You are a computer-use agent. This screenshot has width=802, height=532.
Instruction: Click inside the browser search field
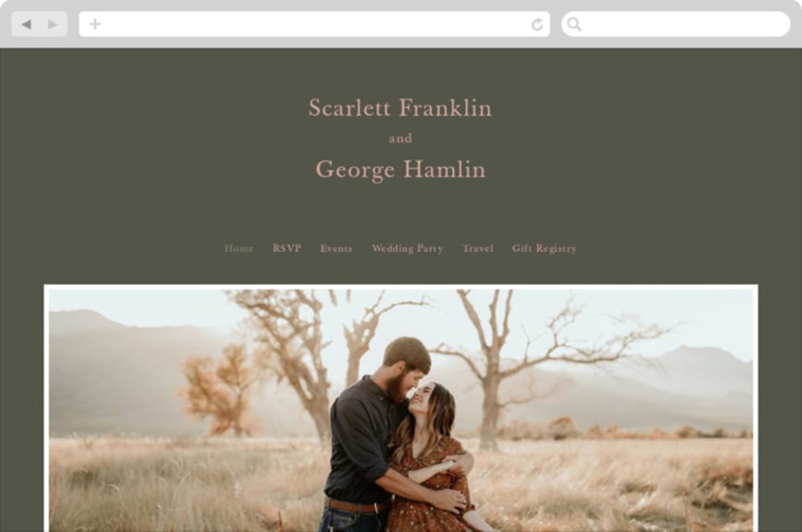676,24
